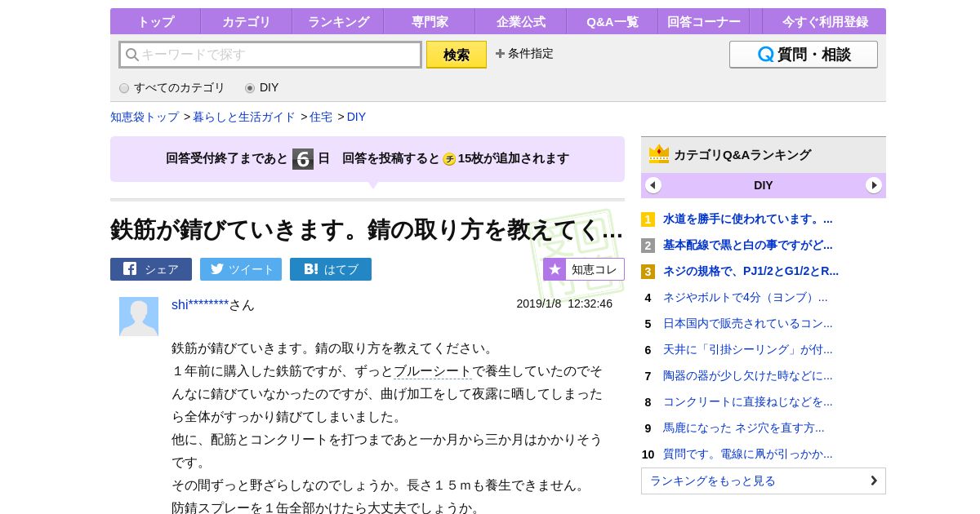Click the magnifier icon in search box
980x514 pixels.
point(131,55)
